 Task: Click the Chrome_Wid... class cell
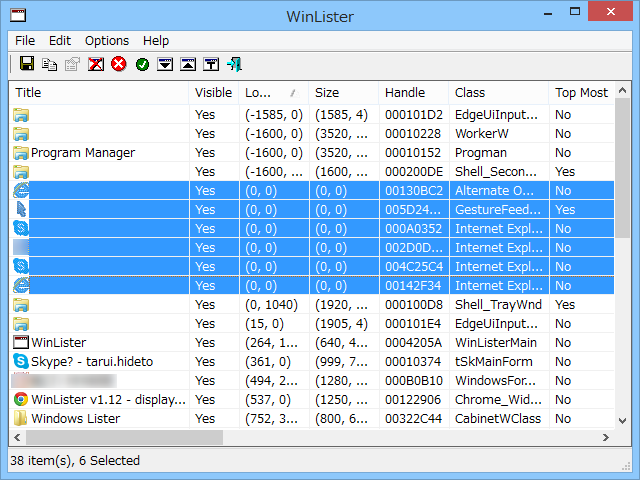coord(498,400)
